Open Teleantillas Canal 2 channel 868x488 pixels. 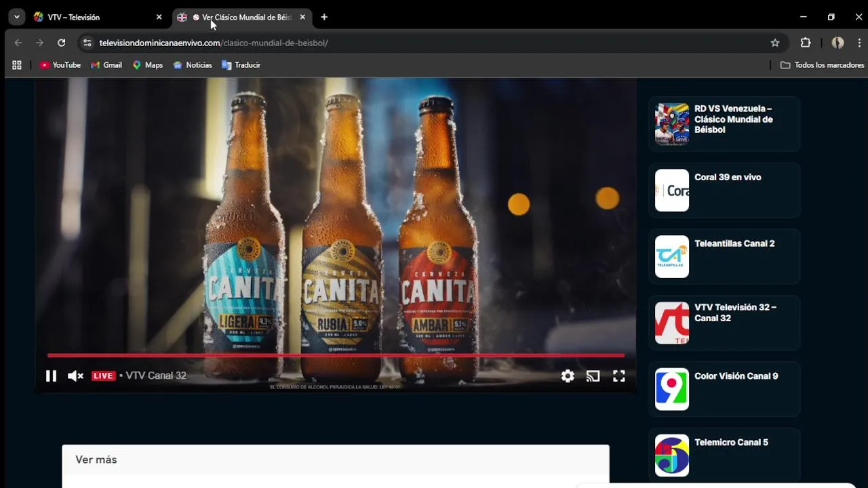tap(734, 244)
